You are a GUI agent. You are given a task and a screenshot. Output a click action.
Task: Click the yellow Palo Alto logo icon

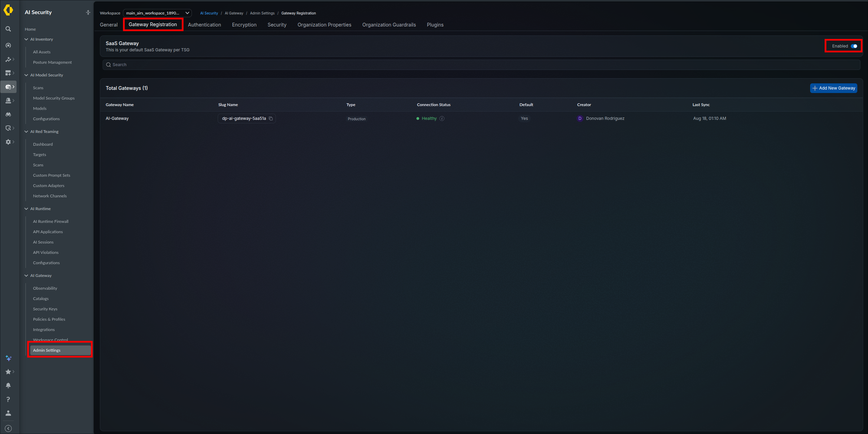coord(8,10)
